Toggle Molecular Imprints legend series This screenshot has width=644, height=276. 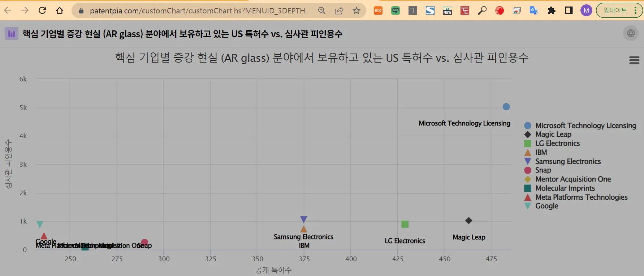coord(559,188)
